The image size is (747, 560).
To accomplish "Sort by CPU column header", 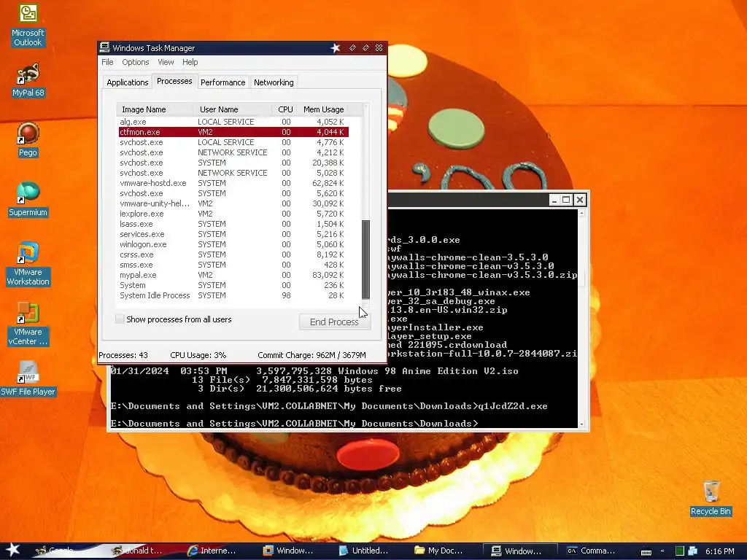I will [285, 109].
